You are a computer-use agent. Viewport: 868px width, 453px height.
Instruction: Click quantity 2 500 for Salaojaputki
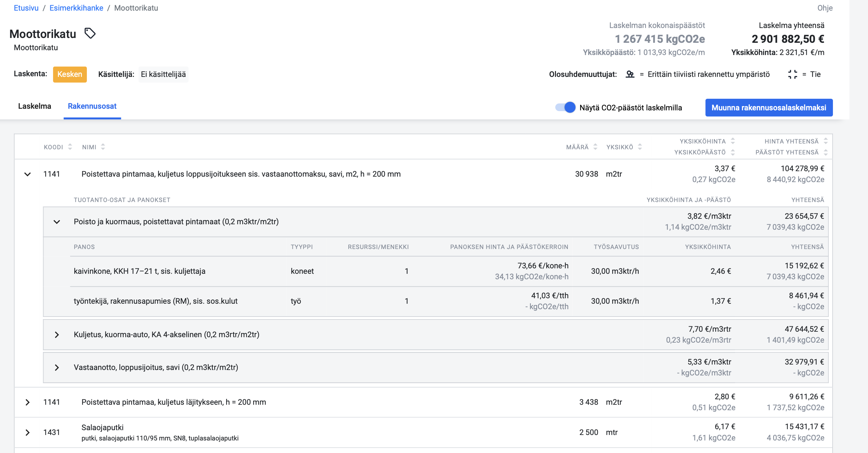[589, 432]
